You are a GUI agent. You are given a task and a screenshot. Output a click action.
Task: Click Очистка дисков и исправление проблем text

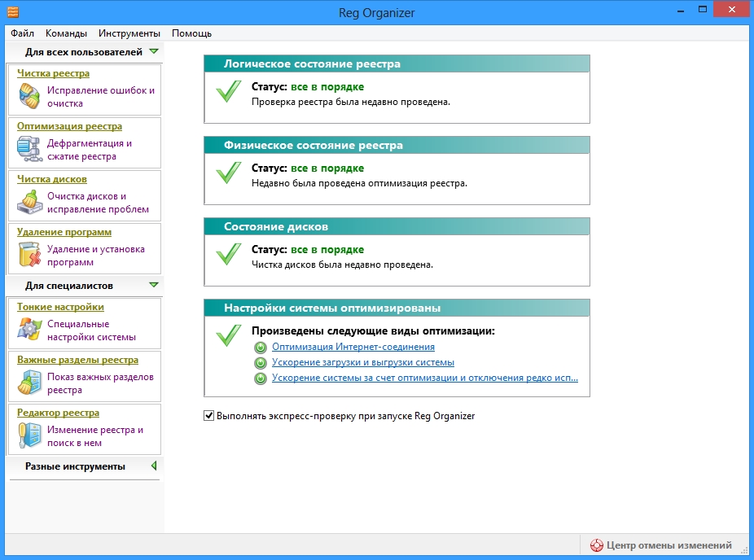coord(98,203)
